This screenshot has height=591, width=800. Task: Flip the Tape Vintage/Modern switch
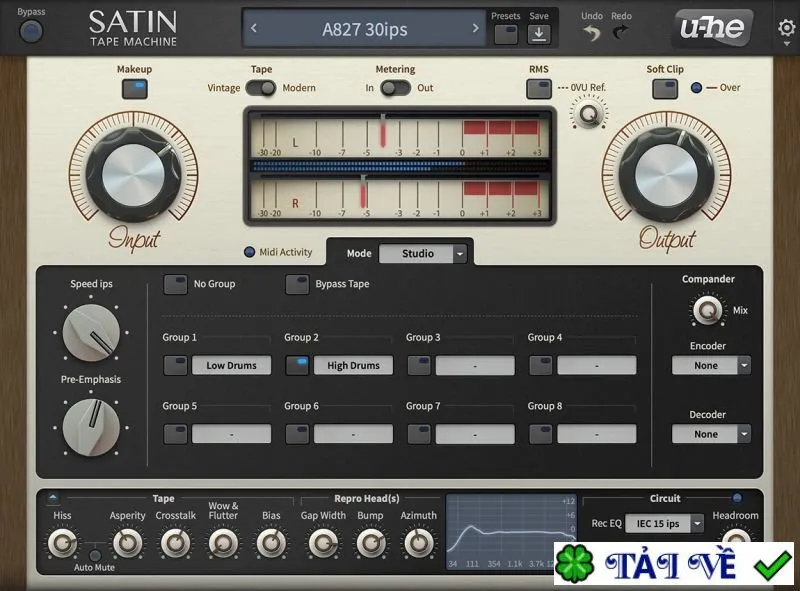[x=261, y=88]
